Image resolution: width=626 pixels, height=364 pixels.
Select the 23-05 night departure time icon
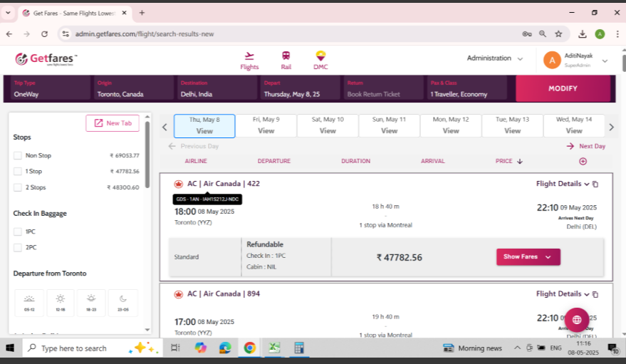click(x=123, y=302)
